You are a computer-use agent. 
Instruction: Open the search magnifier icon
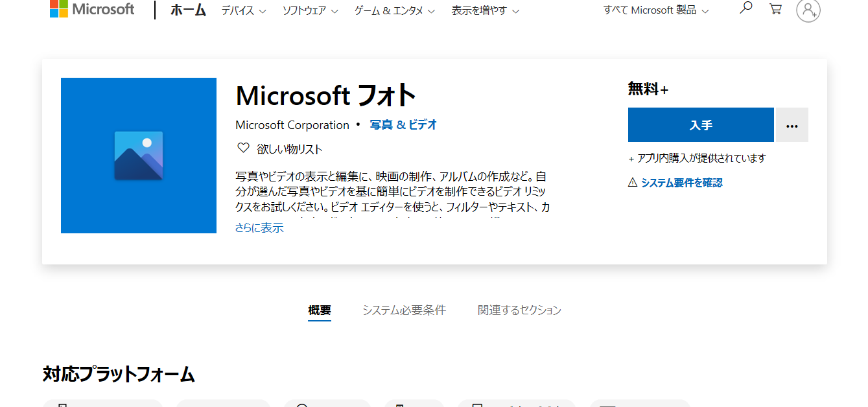pyautogui.click(x=745, y=8)
